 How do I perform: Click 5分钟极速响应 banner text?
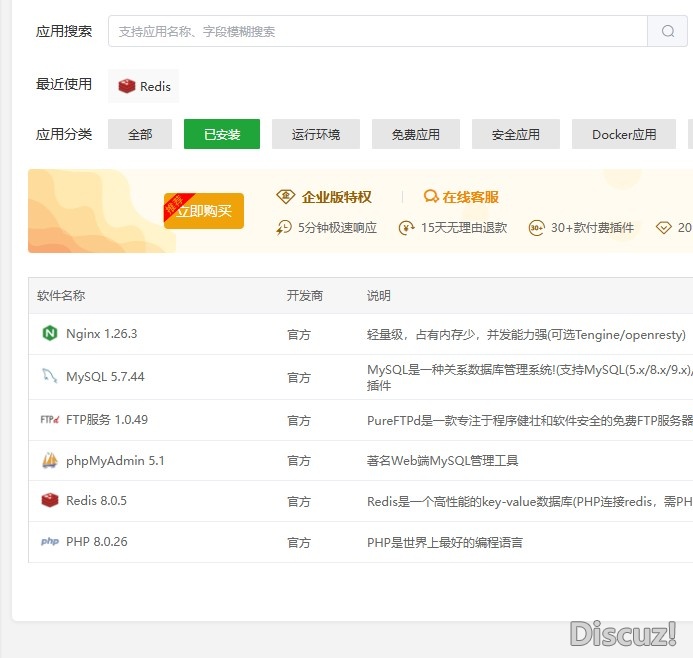pos(337,228)
